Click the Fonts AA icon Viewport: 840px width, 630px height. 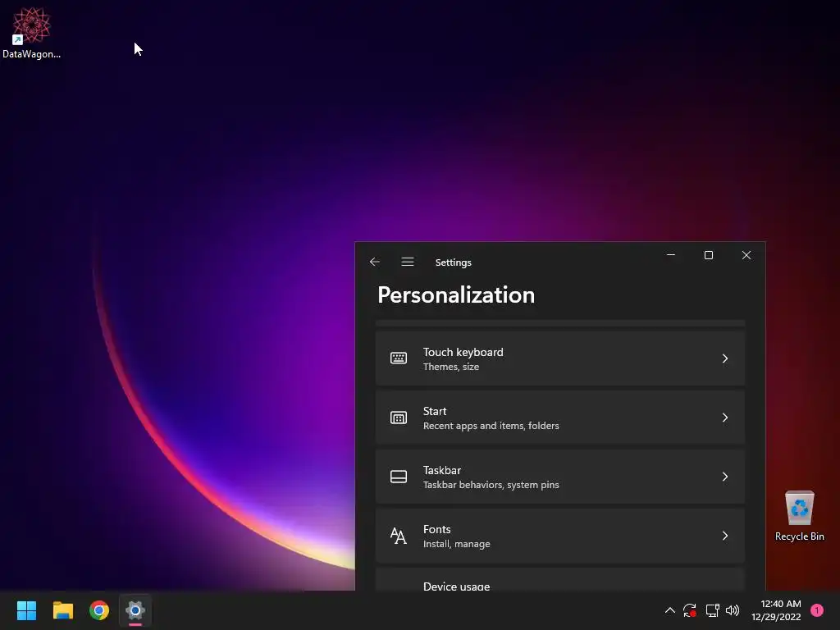(x=399, y=536)
